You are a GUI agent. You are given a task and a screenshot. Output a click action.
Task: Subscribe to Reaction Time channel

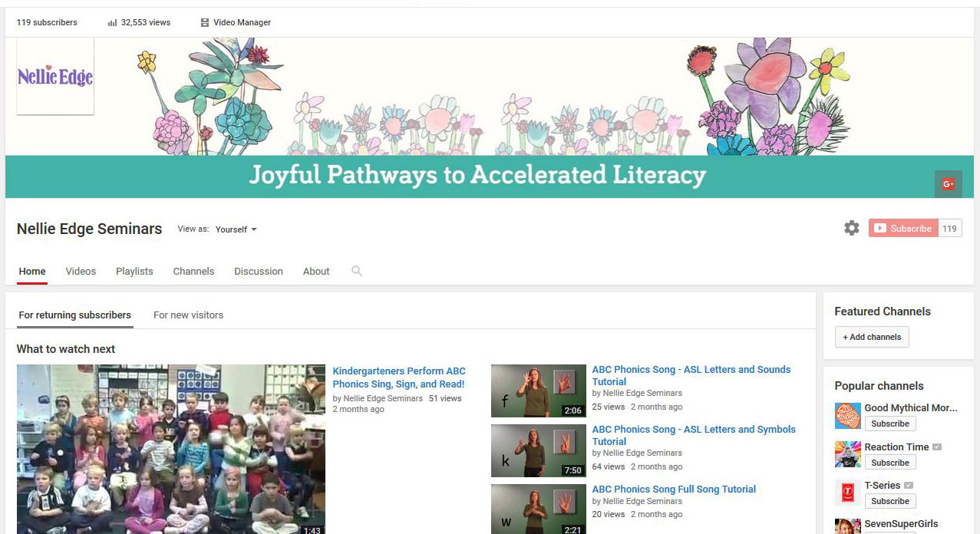[x=890, y=463]
